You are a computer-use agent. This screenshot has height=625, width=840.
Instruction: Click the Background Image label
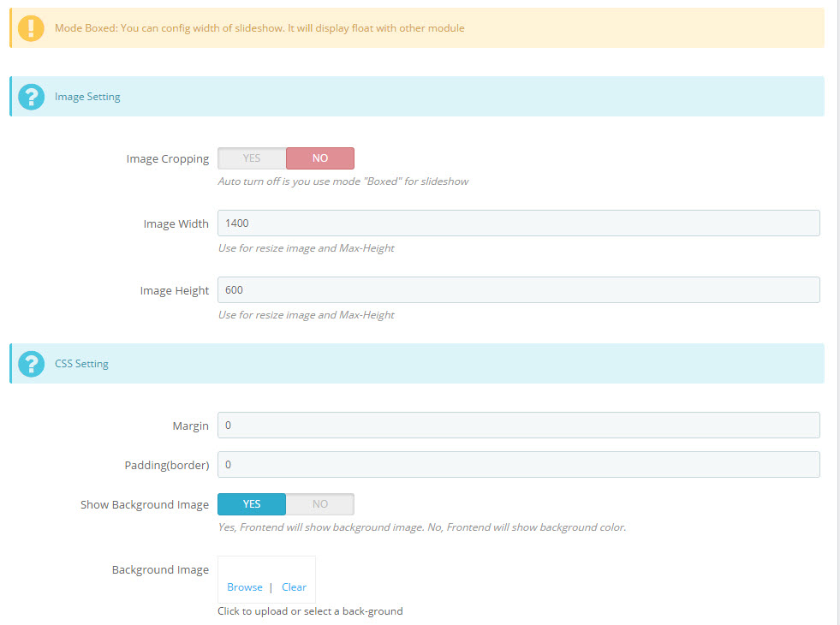click(160, 570)
